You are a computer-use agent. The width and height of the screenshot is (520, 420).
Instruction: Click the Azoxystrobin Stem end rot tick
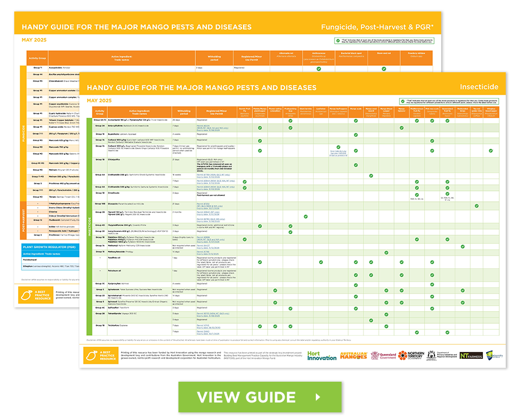coord(384,69)
